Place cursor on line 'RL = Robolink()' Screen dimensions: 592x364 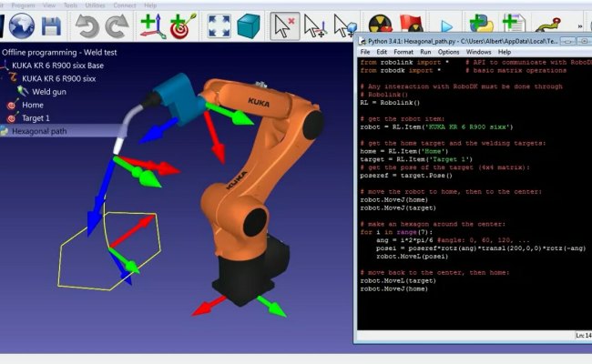390,103
